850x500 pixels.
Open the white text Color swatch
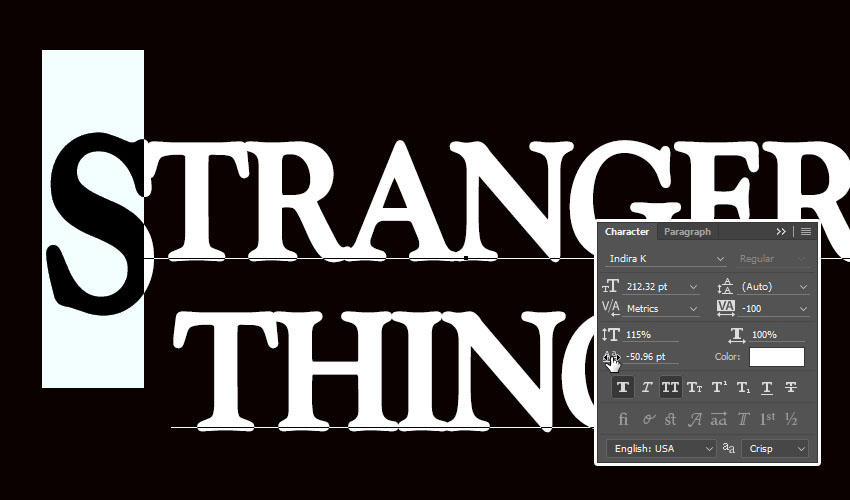tap(776, 357)
